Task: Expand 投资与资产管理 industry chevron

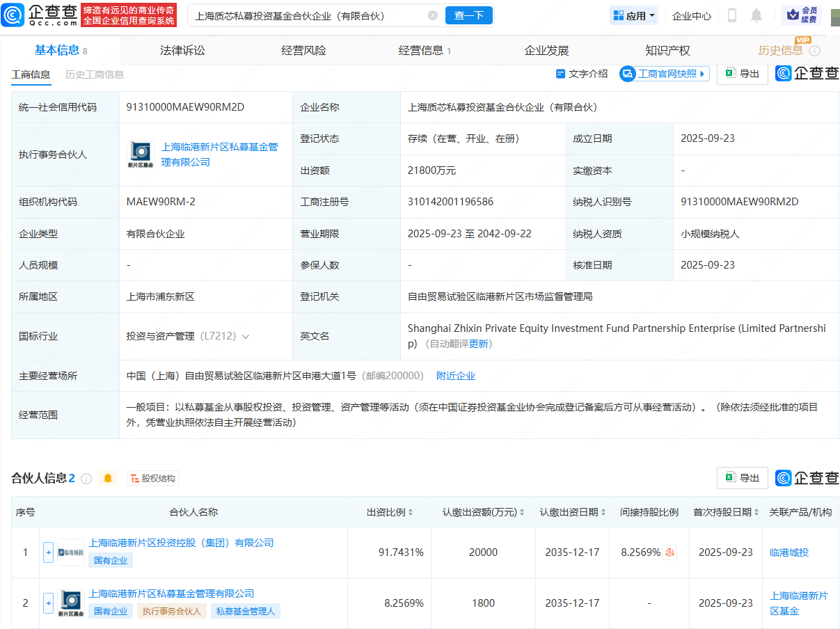Action: [x=245, y=337]
